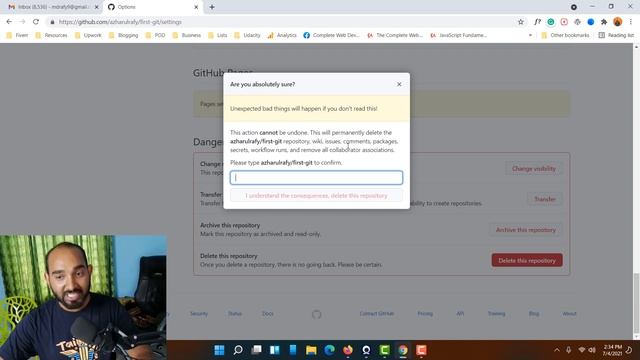This screenshot has height=360, width=640.
Task: Expand the bookmarks overflow arrow
Action: (530, 36)
